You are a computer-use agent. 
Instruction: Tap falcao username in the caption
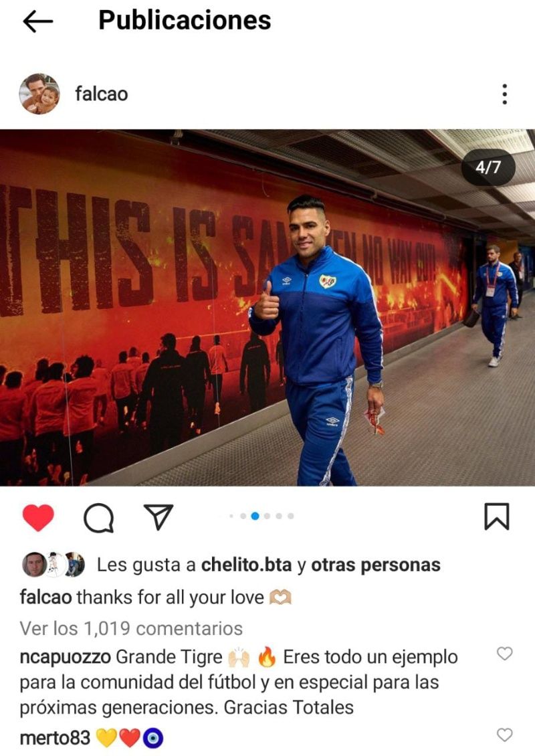click(45, 597)
